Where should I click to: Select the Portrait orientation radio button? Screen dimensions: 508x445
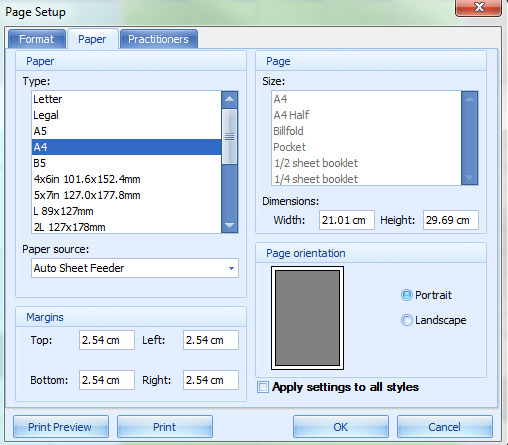point(407,295)
